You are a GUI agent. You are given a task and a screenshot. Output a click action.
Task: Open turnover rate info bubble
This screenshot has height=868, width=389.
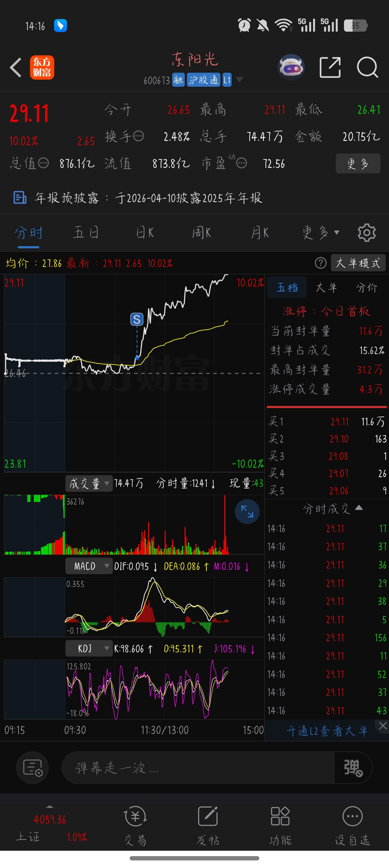pyautogui.click(x=139, y=136)
